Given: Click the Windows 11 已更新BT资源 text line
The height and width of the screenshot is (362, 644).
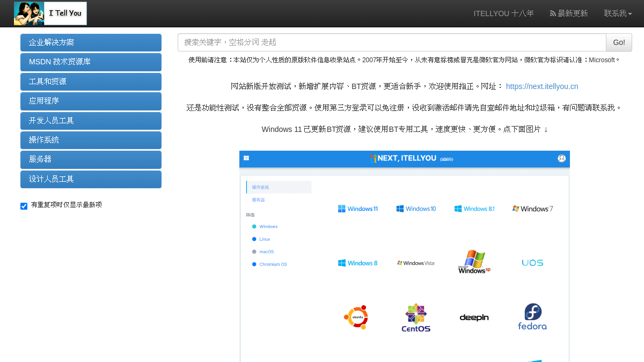Looking at the screenshot, I should pyautogui.click(x=405, y=129).
